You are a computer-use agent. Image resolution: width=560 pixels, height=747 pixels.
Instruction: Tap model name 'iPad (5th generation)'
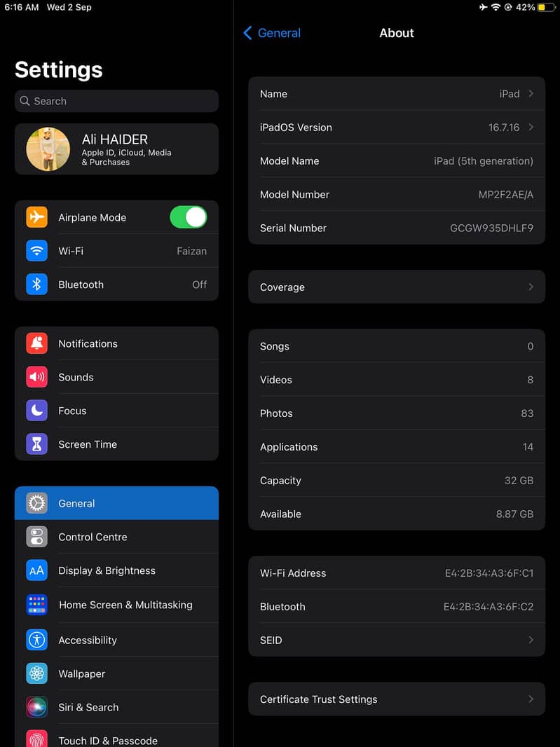coord(484,161)
